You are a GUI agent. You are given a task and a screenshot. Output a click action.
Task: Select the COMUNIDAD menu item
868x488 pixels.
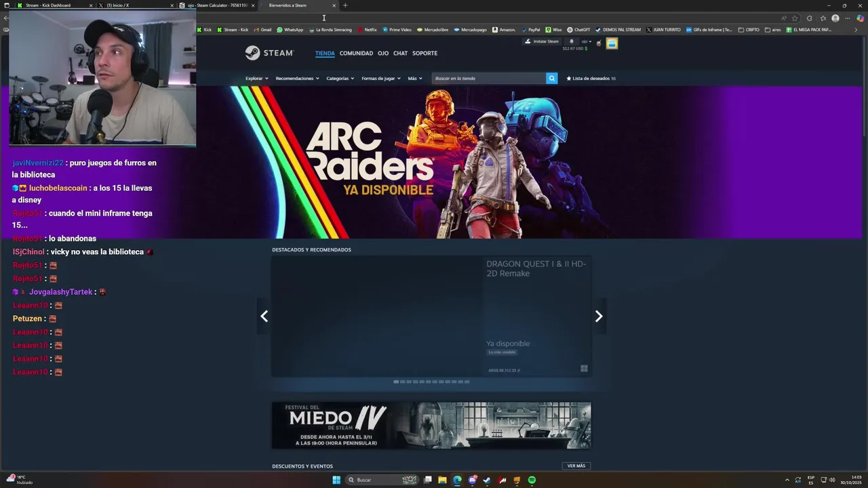[356, 53]
